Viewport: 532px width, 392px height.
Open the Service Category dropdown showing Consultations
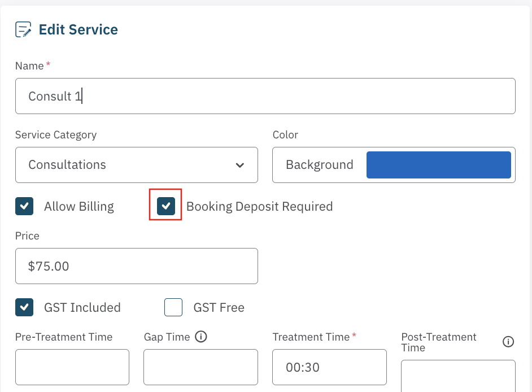point(136,165)
